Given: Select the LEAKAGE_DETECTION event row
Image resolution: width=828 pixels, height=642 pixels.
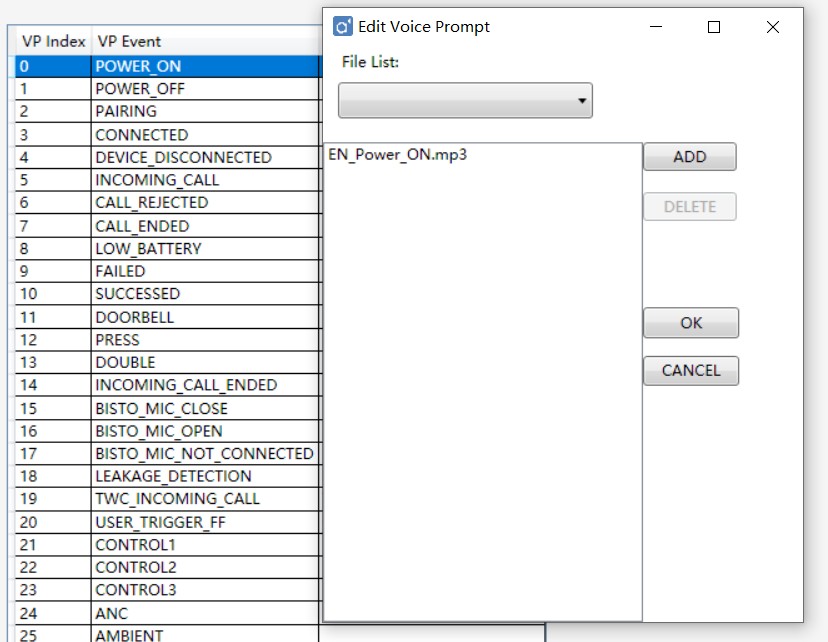Looking at the screenshot, I should (173, 476).
